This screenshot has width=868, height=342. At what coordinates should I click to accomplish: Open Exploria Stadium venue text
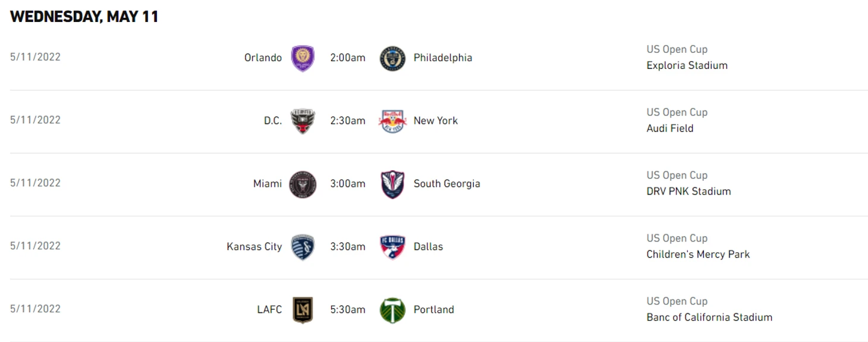[x=687, y=65]
